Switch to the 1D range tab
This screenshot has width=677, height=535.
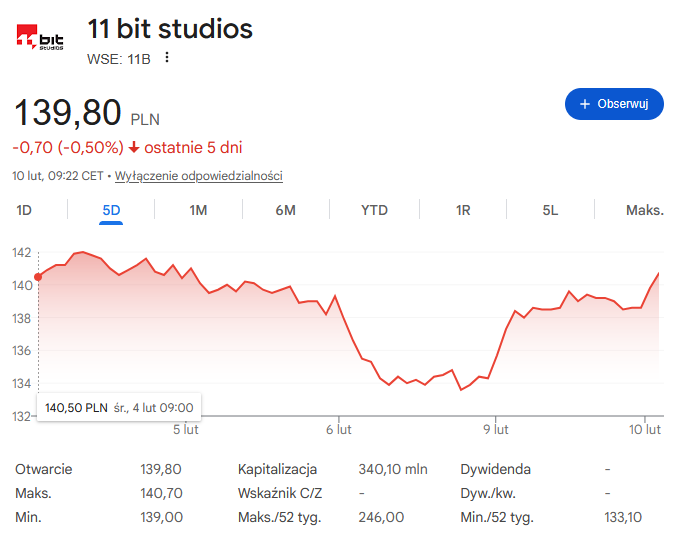point(24,210)
